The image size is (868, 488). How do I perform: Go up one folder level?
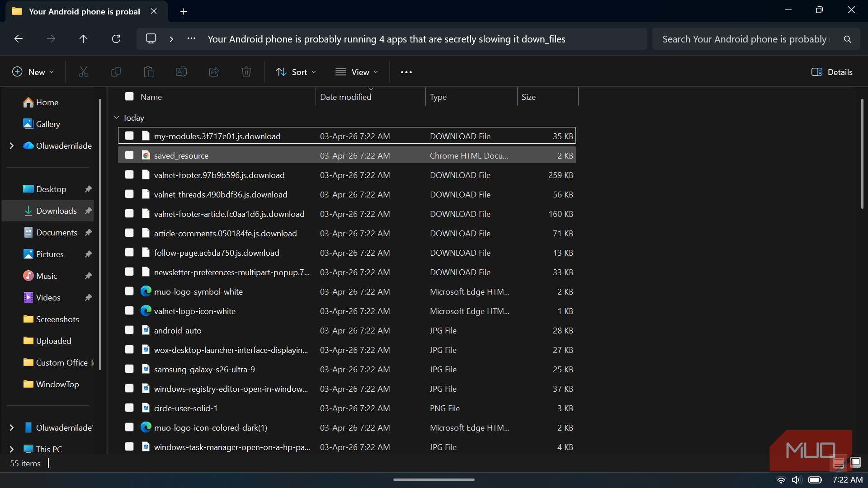[x=83, y=39]
